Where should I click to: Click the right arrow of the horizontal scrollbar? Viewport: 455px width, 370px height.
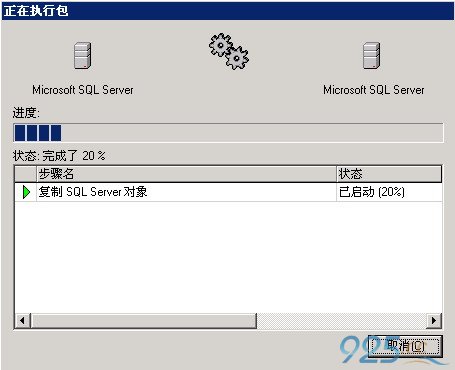434,321
